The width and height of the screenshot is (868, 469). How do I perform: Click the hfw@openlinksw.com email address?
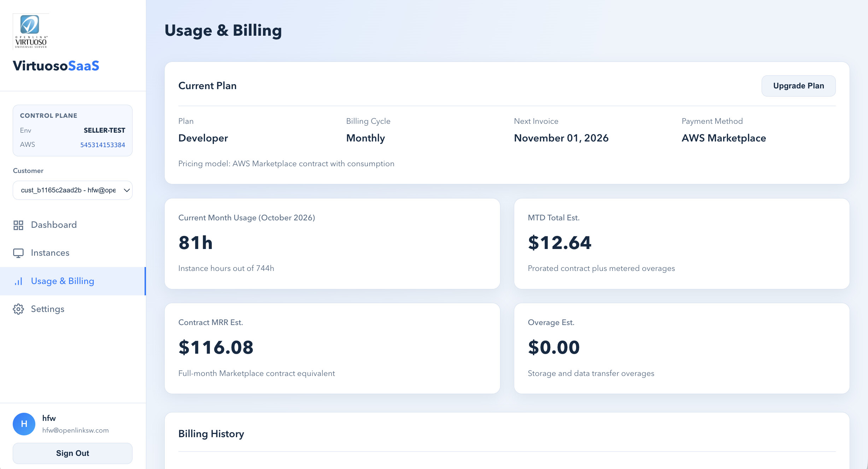click(76, 430)
